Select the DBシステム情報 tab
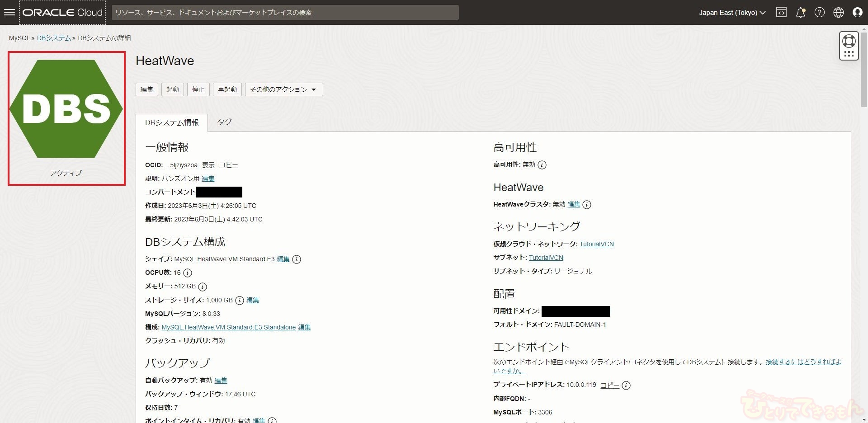The width and height of the screenshot is (868, 423). 172,122
